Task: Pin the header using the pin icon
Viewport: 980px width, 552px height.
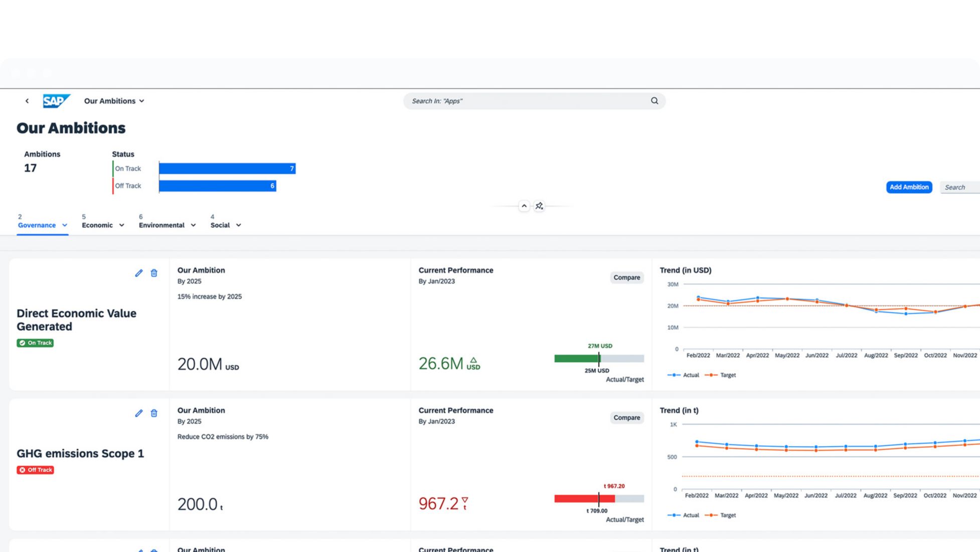Action: [539, 206]
